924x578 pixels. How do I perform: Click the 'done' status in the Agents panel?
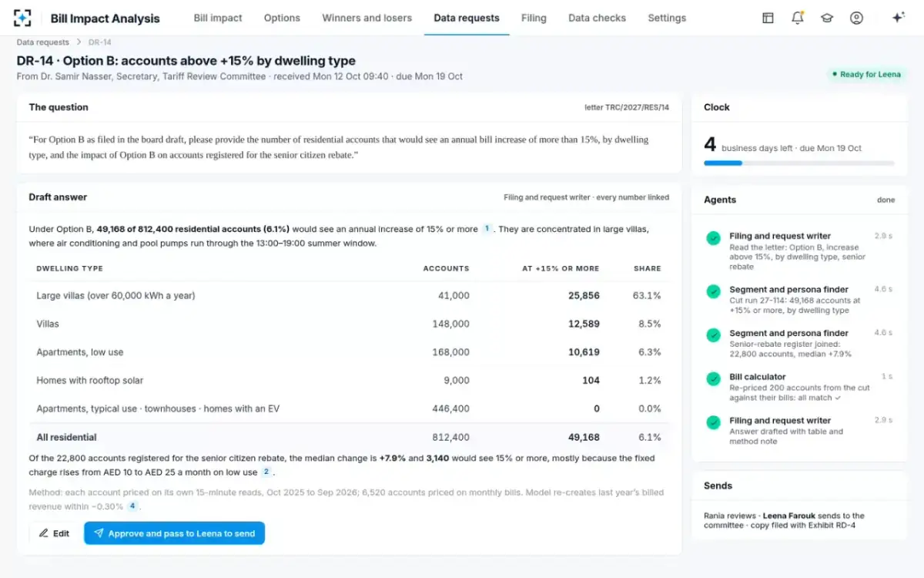(885, 200)
